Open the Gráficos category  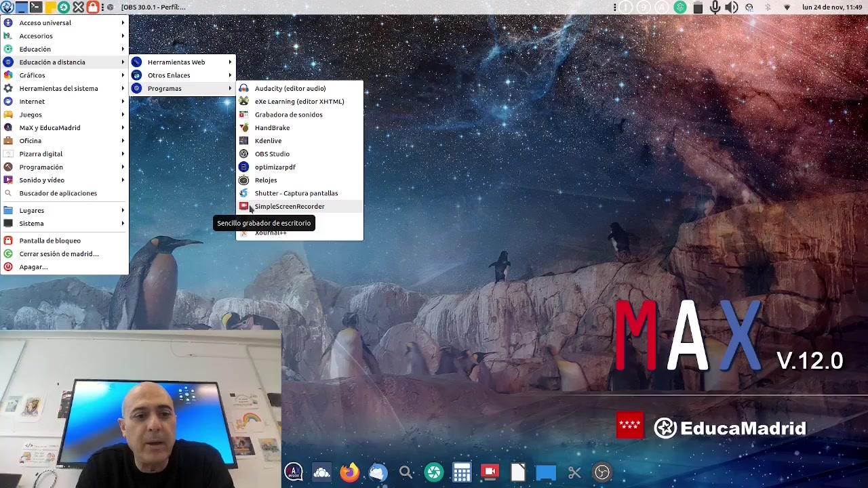[x=64, y=75]
